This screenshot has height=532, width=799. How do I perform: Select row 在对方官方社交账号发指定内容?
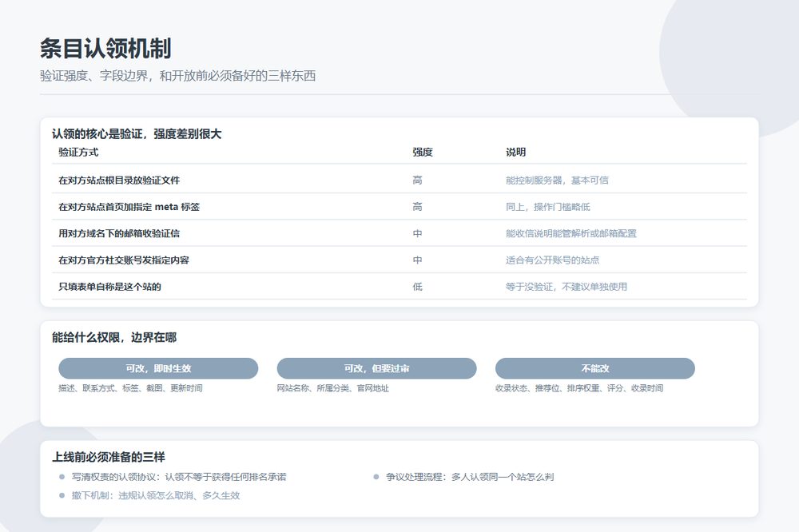399,260
